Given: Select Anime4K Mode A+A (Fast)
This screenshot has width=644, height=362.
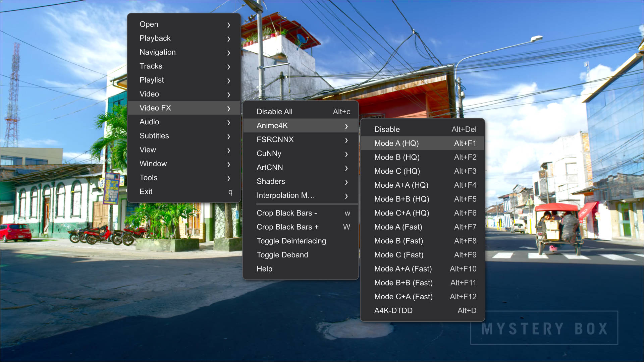Looking at the screenshot, I should coord(423,269).
